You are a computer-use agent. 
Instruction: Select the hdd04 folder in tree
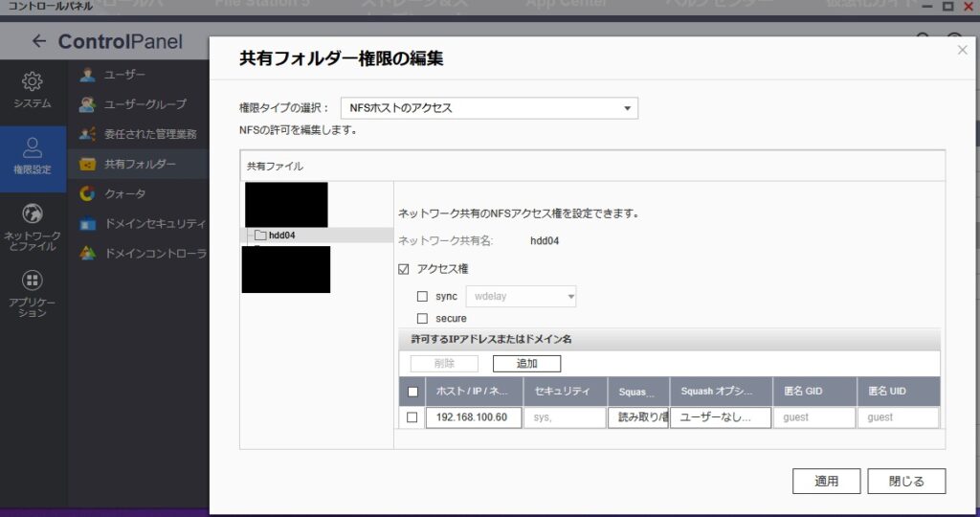point(281,236)
